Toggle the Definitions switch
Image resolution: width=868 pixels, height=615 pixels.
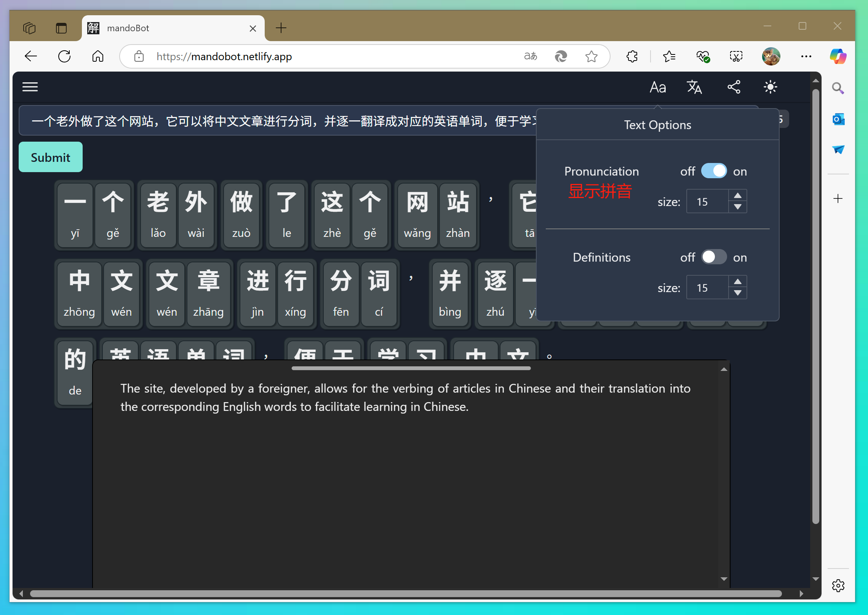point(714,257)
